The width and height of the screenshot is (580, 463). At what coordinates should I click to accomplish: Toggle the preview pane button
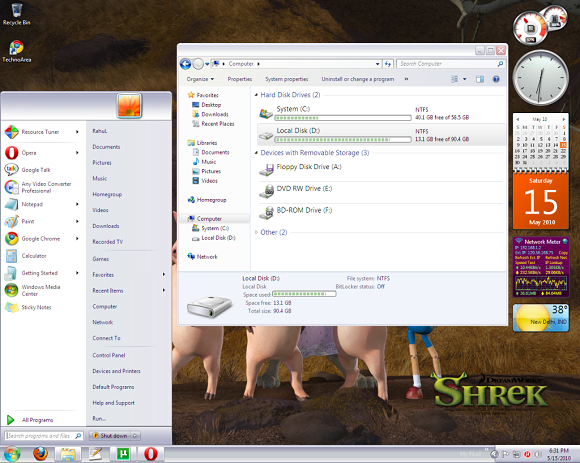click(480, 79)
